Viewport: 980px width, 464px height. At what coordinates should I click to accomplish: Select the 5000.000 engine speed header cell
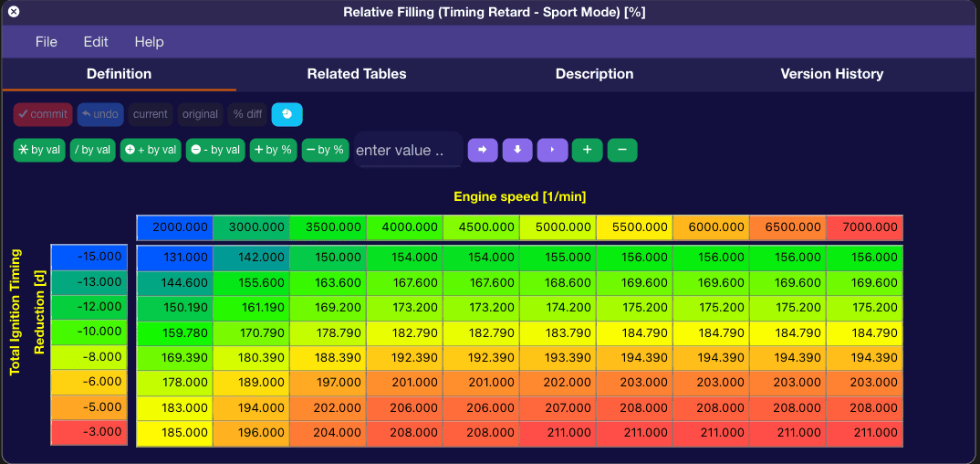coord(558,227)
